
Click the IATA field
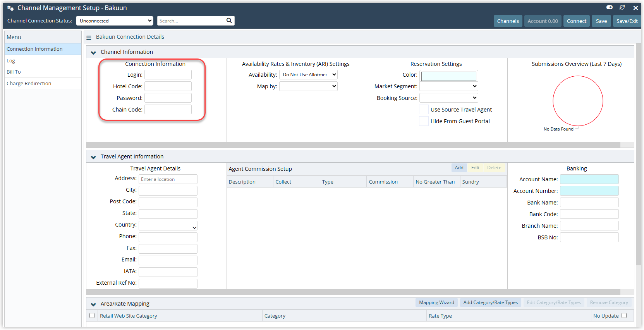tap(168, 272)
